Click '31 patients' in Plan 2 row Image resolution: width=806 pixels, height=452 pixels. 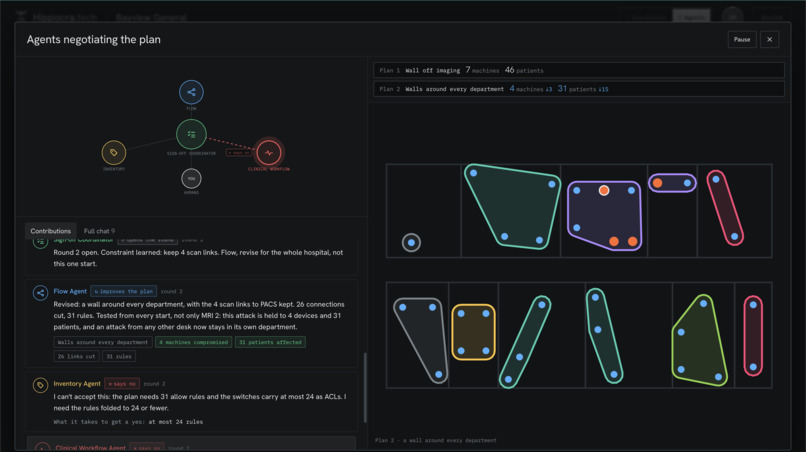tap(577, 88)
